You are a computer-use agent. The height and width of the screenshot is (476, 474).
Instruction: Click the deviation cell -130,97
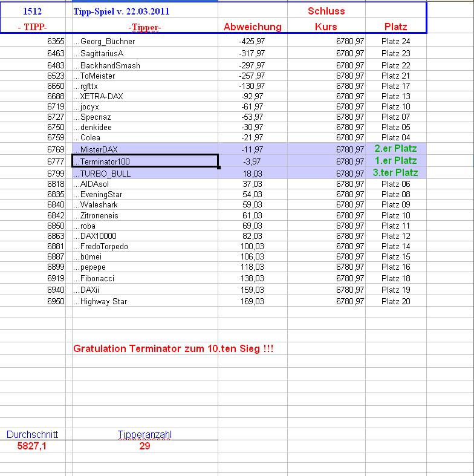[x=252, y=86]
